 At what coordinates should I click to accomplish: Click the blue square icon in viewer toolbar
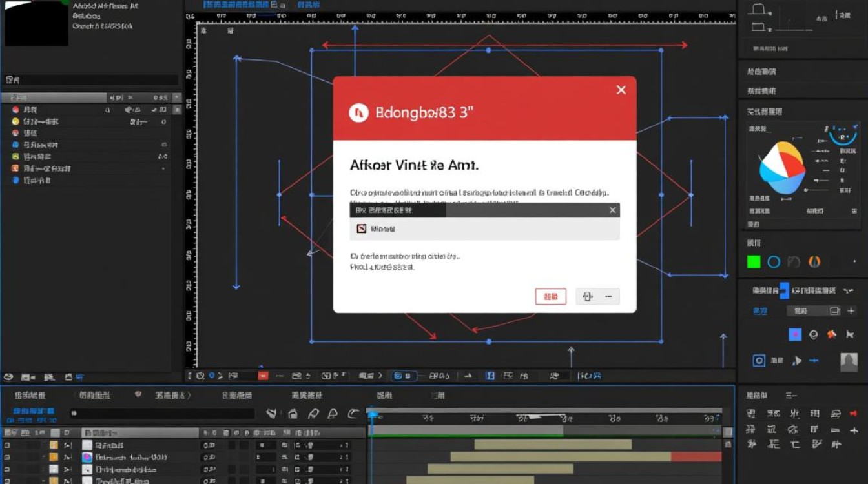pos(490,376)
